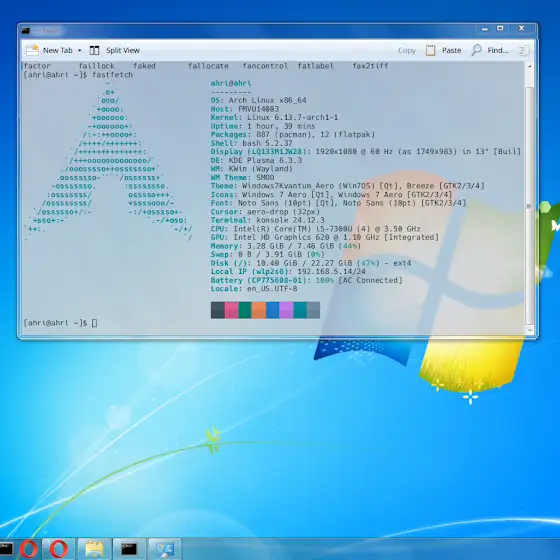This screenshot has width=560, height=560.
Task: Click the 'Swap: 0 B / 3.91 GiB' line
Action: pos(268,255)
